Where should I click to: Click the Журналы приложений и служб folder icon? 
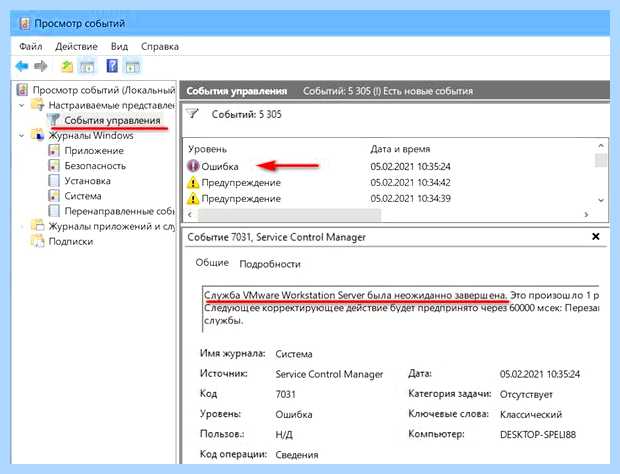click(x=38, y=226)
